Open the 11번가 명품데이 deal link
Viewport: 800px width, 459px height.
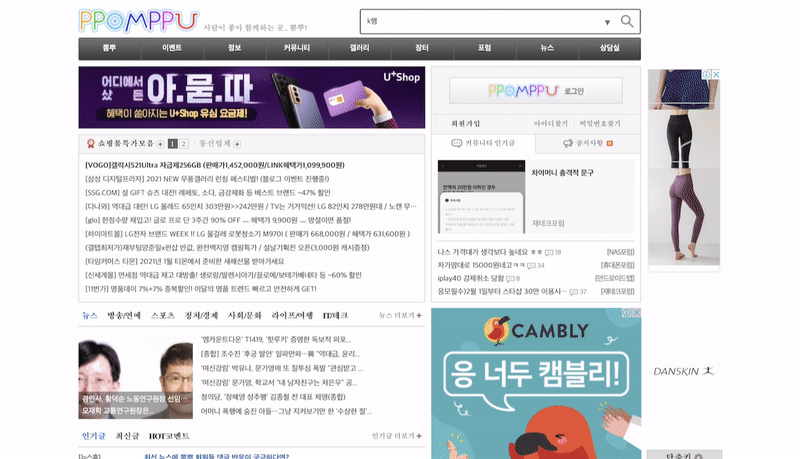tap(201, 289)
